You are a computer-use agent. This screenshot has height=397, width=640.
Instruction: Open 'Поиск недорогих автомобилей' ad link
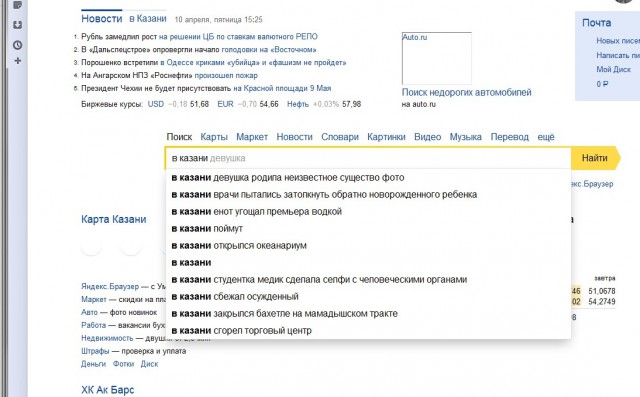[467, 93]
